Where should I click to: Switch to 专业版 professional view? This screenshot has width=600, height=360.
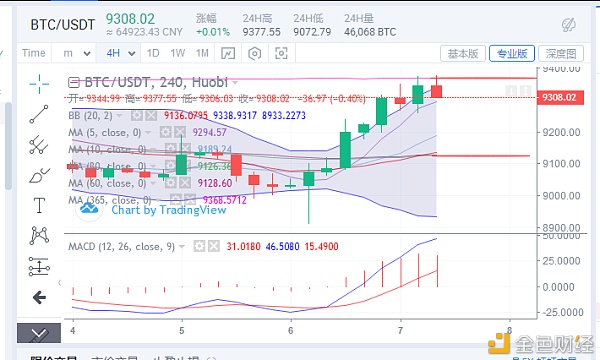(512, 54)
